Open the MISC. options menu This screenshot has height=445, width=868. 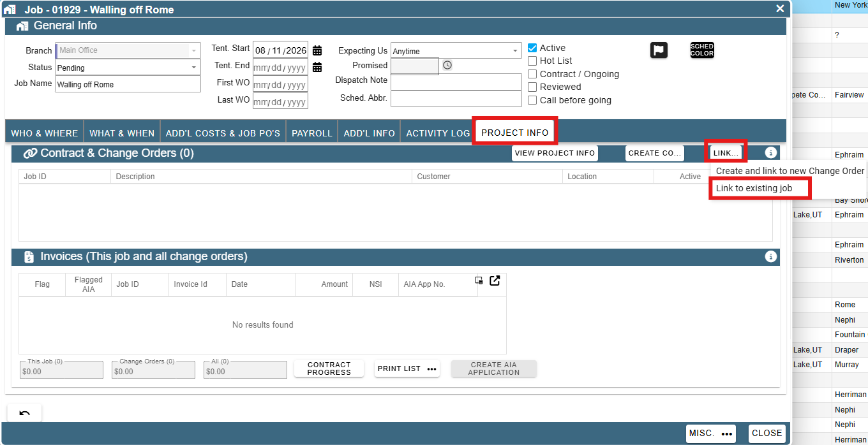click(x=711, y=434)
